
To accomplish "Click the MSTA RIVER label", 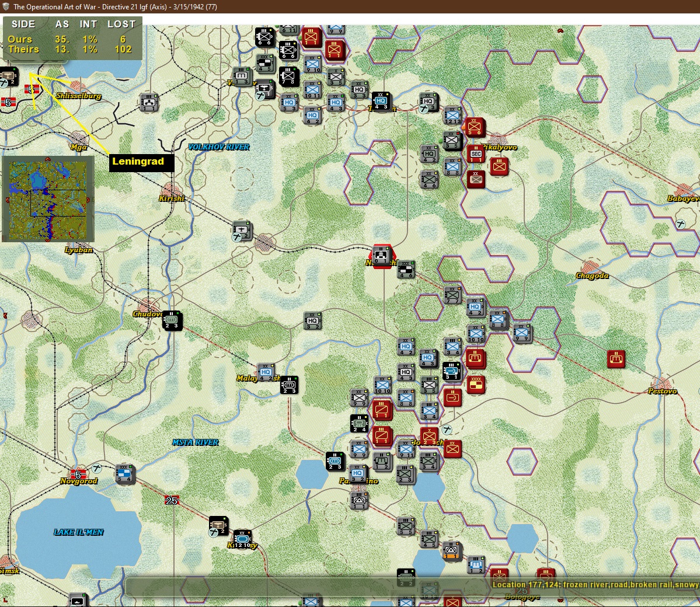I will (x=196, y=442).
